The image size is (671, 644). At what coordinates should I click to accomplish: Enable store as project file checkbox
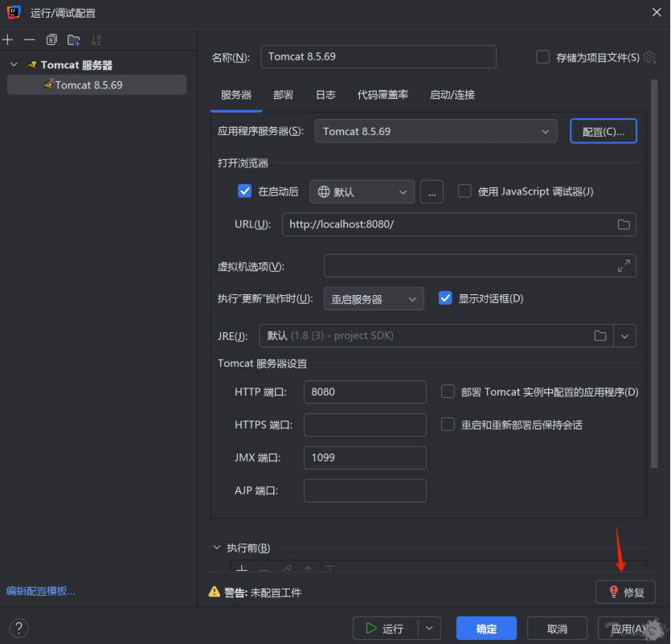tap(542, 57)
